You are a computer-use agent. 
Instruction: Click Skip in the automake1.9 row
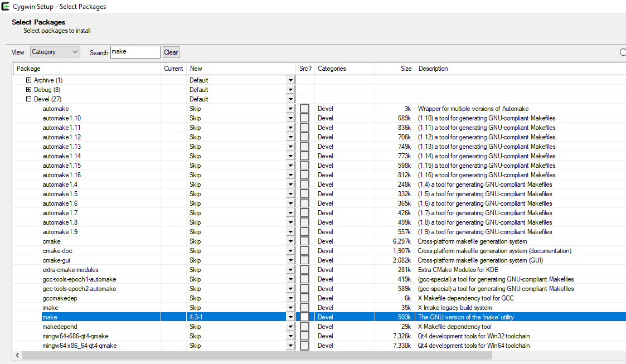coord(195,232)
